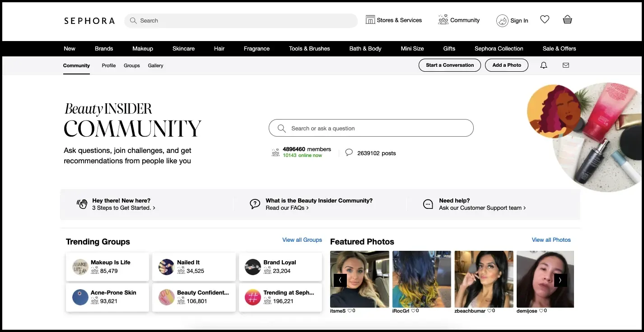Viewport: 644px width, 332px height.
Task: Click the 10143 online now text
Action: tap(303, 156)
